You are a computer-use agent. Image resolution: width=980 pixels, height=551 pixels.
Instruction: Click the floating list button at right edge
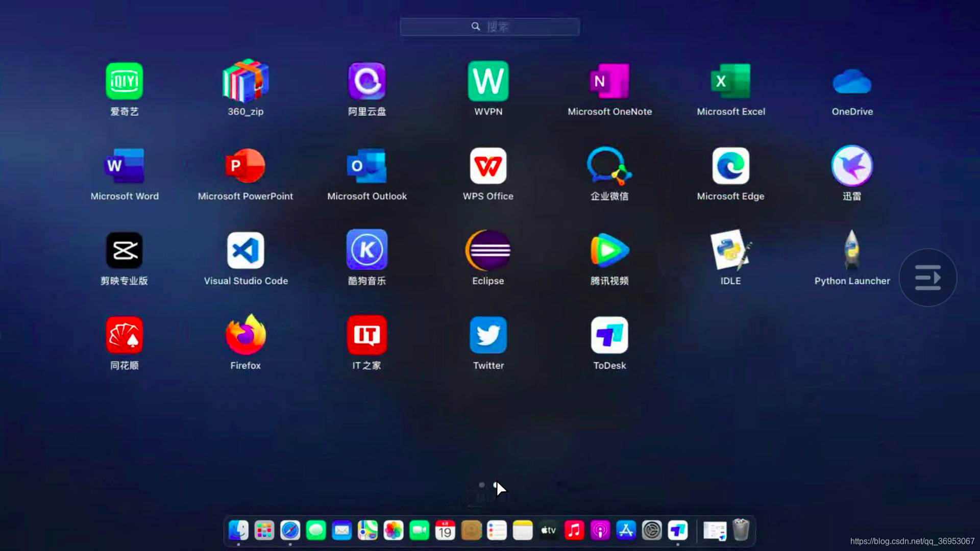(927, 278)
